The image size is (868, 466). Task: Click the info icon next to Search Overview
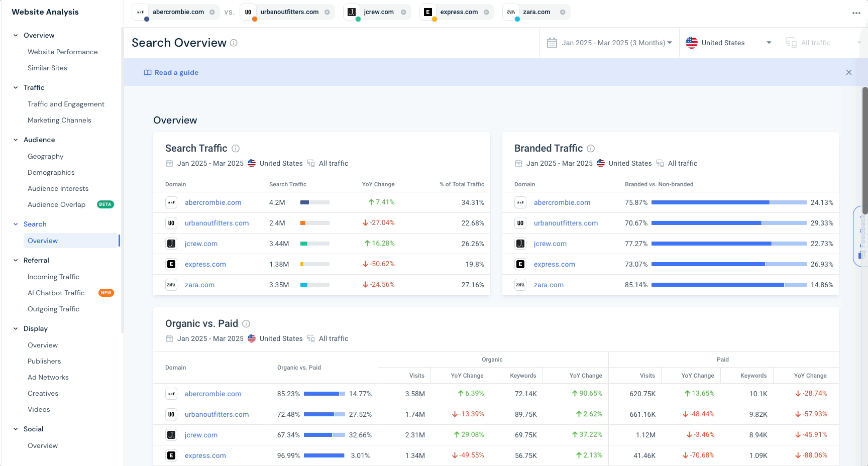(234, 43)
